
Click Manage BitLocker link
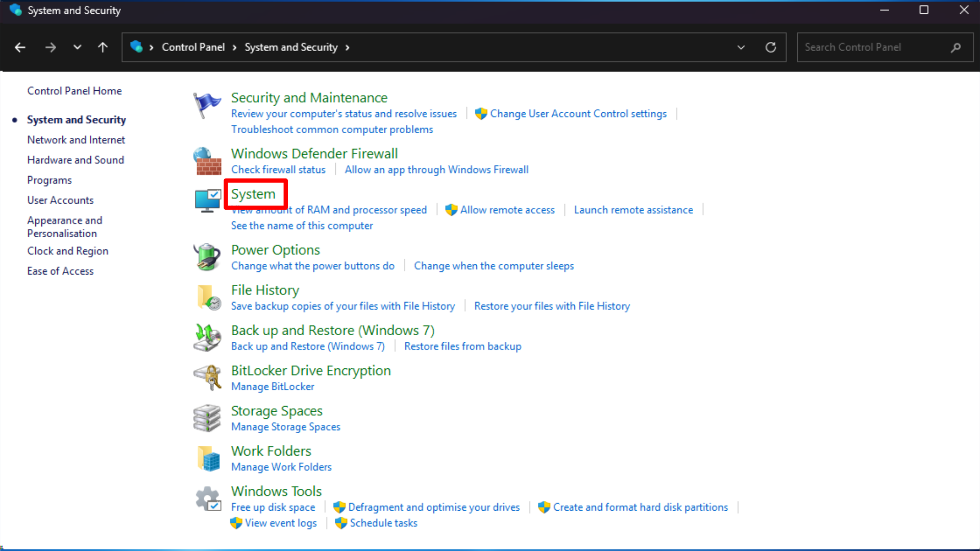273,387
